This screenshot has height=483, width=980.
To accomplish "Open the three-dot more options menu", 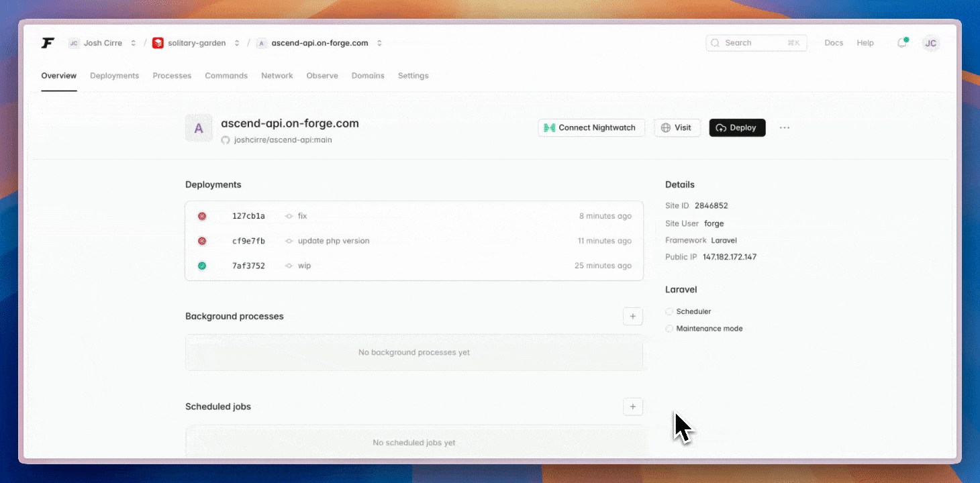I will (785, 127).
